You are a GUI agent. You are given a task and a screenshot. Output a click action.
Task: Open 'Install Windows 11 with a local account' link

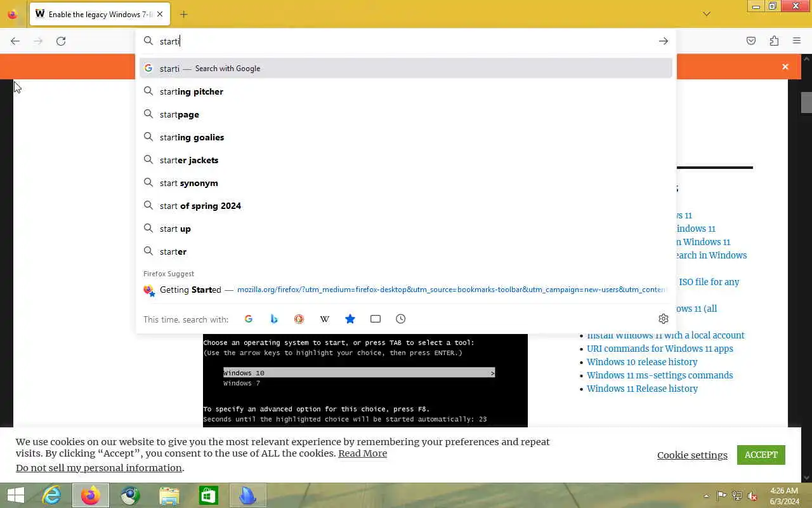pos(665,335)
